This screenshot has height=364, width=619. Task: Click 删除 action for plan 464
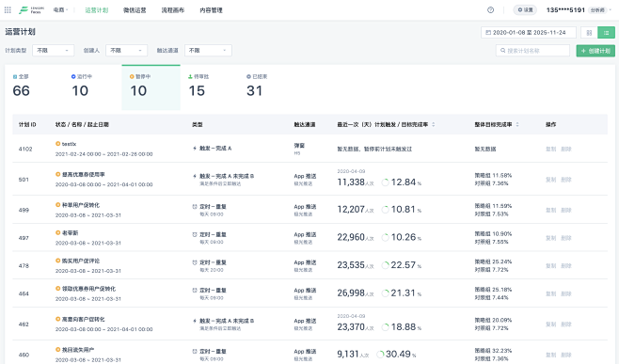coord(566,293)
